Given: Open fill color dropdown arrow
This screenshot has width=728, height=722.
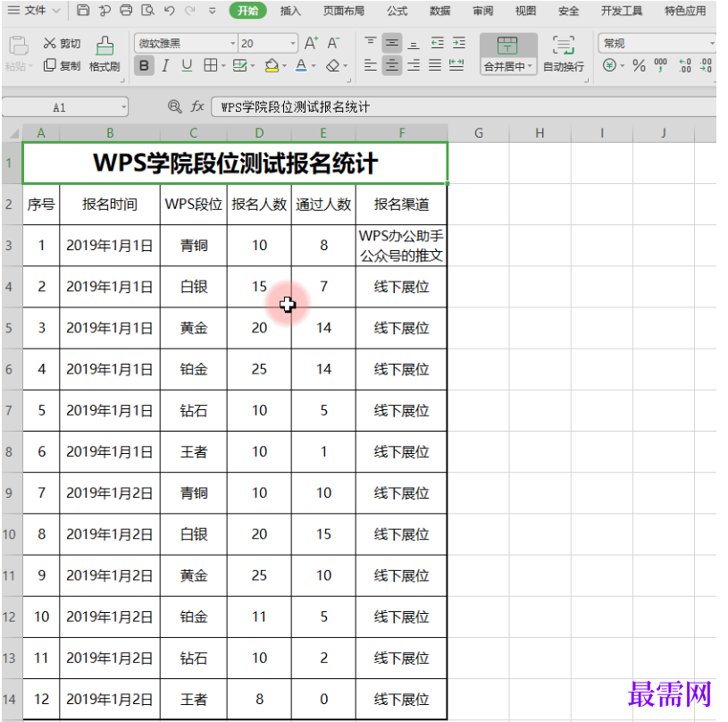Looking at the screenshot, I should coord(284,66).
